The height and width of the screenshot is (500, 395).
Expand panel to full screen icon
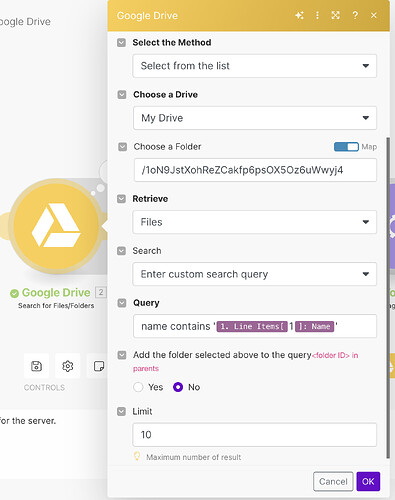coord(336,15)
